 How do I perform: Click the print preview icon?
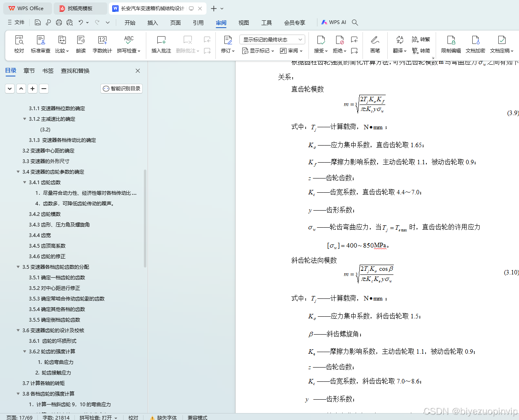pos(69,22)
